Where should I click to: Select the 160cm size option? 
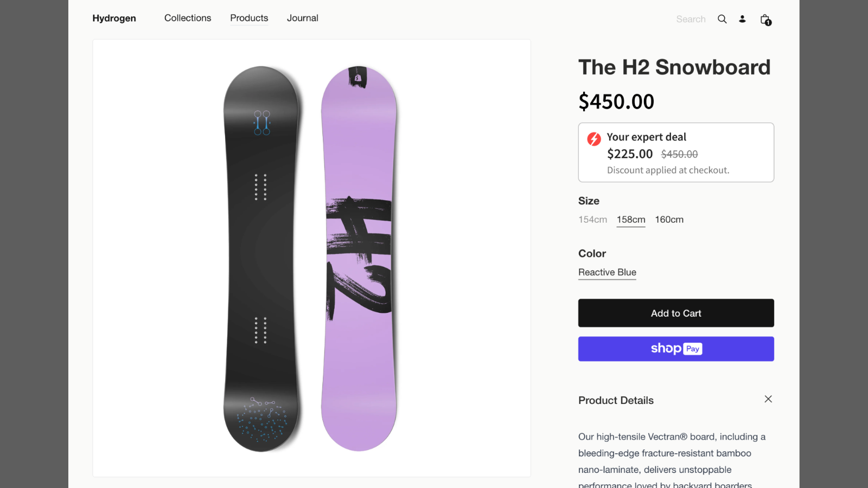pos(669,220)
